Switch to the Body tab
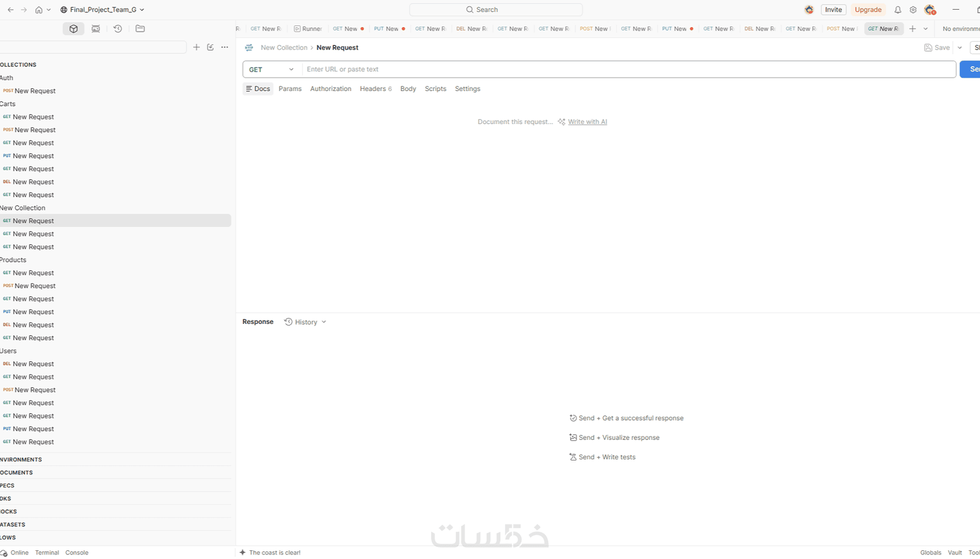Image resolution: width=980 pixels, height=559 pixels. [x=408, y=89]
